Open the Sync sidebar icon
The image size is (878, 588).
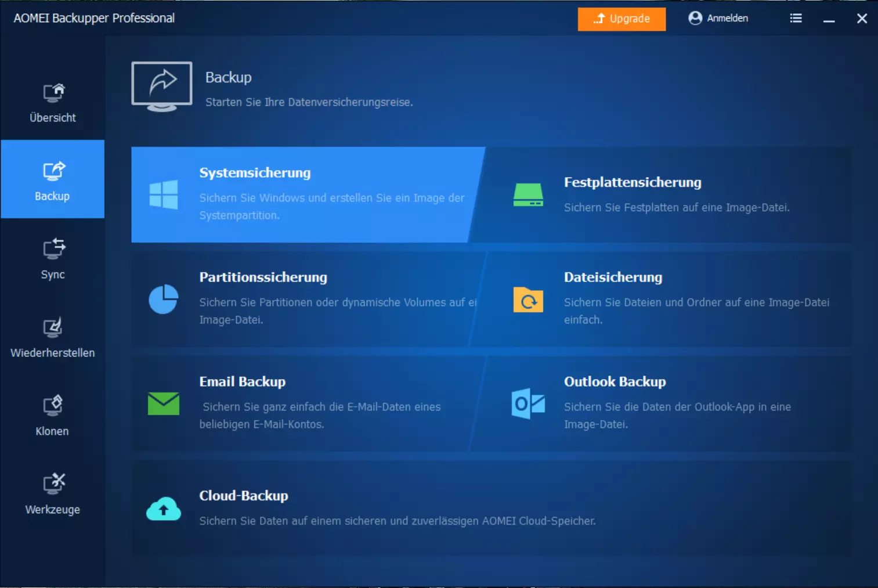(53, 249)
